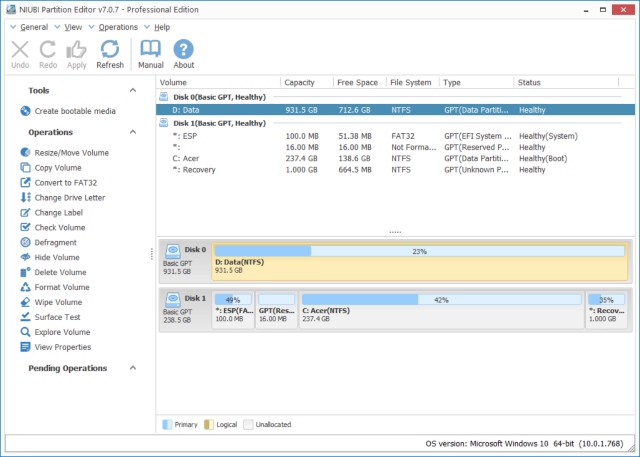Sort by the File System column header
This screenshot has width=640, height=457.
(413, 82)
